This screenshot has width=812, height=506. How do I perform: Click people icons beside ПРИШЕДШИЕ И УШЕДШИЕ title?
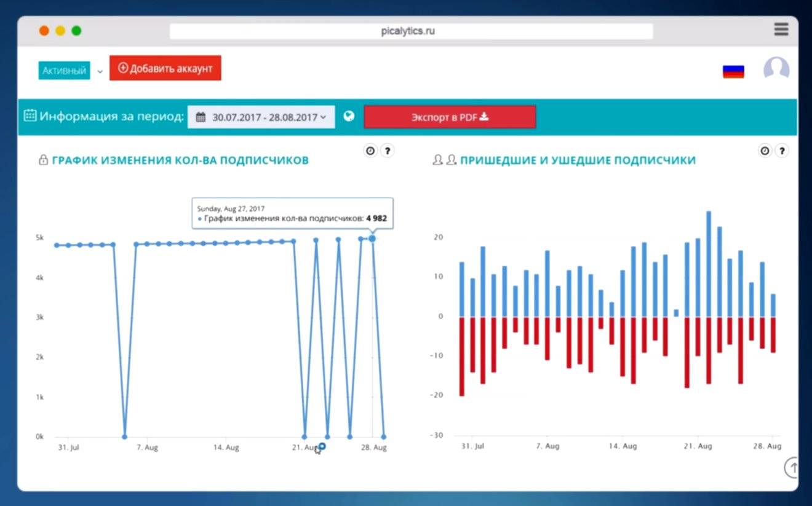pos(444,160)
